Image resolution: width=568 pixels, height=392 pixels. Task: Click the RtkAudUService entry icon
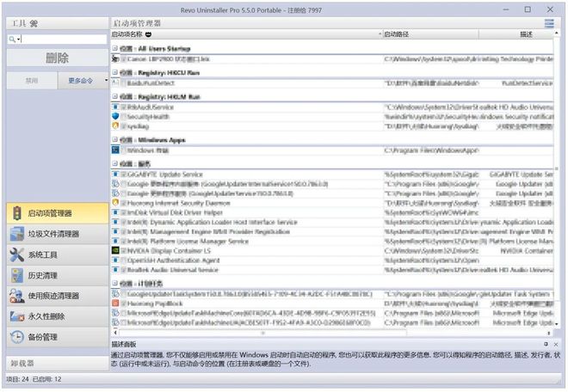click(115, 107)
